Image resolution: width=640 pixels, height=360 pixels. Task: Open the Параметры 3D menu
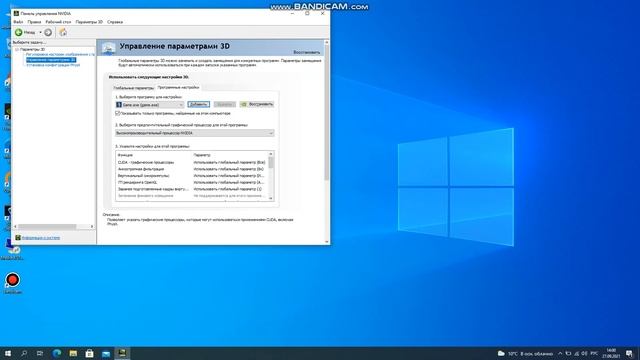point(89,22)
